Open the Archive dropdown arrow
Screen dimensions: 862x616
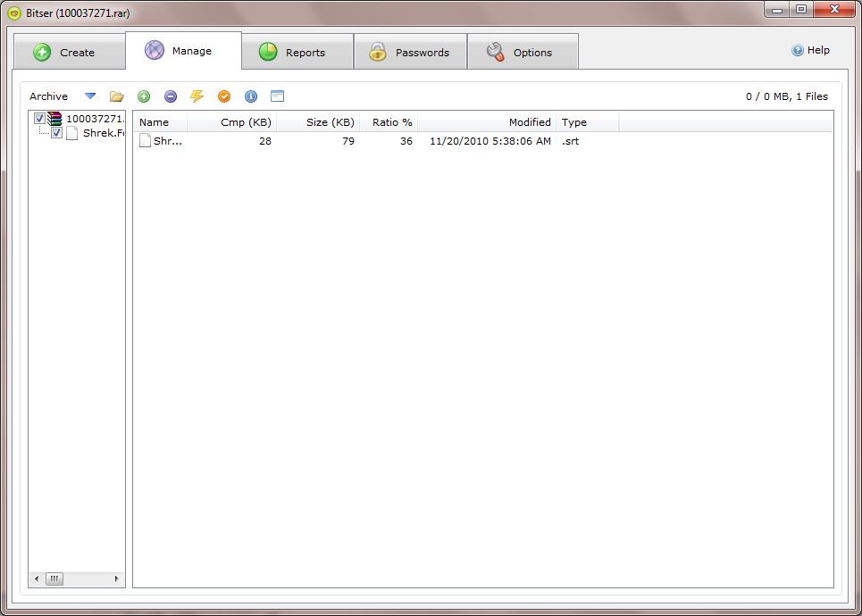coord(89,96)
